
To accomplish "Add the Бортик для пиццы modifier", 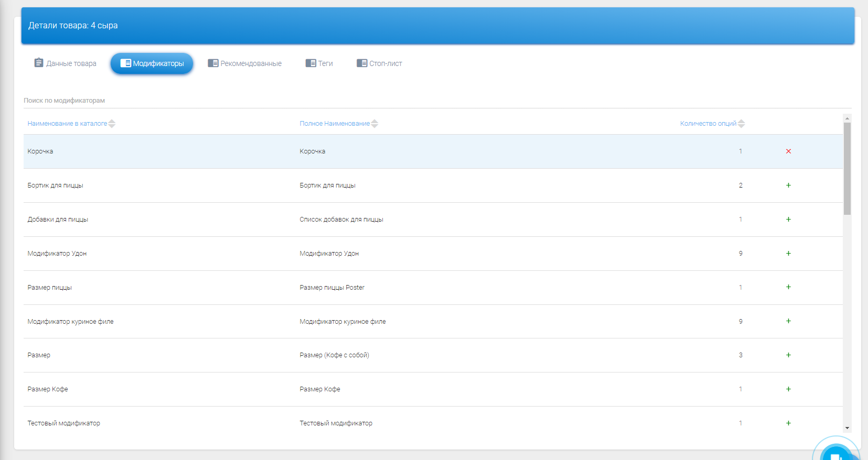I will pyautogui.click(x=788, y=185).
